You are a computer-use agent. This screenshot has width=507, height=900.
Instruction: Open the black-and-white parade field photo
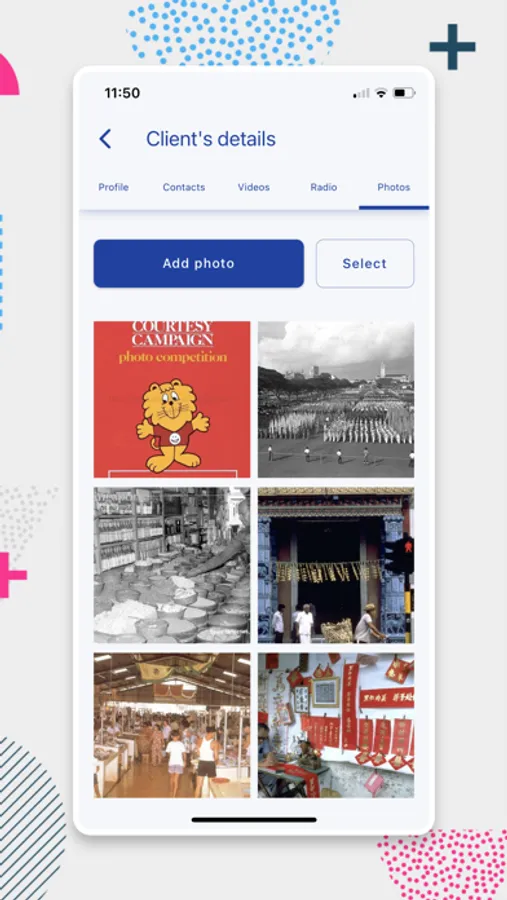[x=336, y=399]
